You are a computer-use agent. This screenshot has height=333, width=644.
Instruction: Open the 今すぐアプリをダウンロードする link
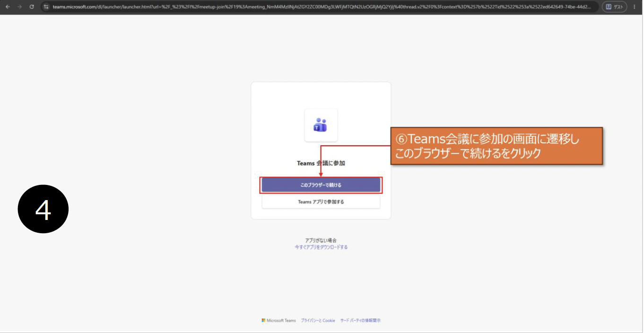point(321,247)
